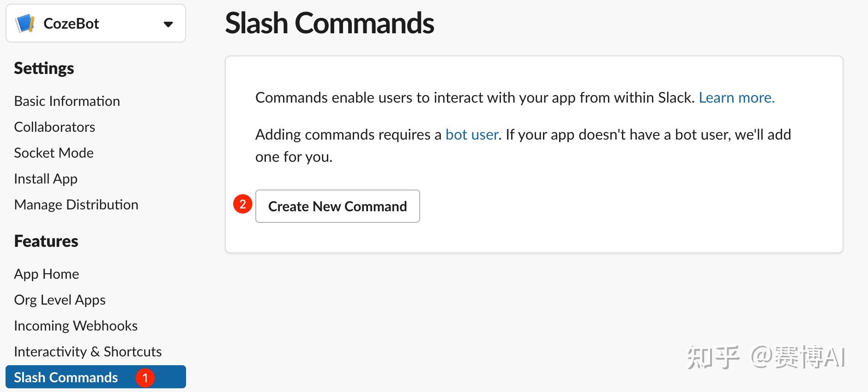Viewport: 868px width, 392px height.
Task: Open Org Level Apps feature
Action: pyautogui.click(x=60, y=300)
